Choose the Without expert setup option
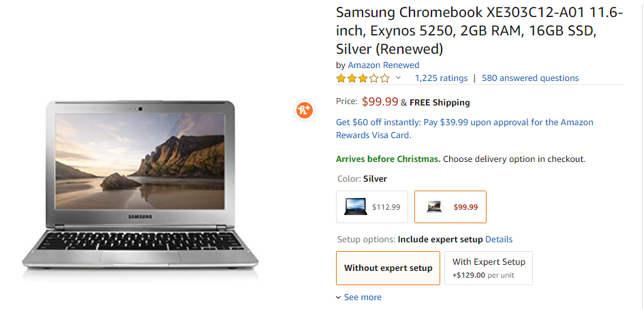644x309 pixels. (388, 268)
